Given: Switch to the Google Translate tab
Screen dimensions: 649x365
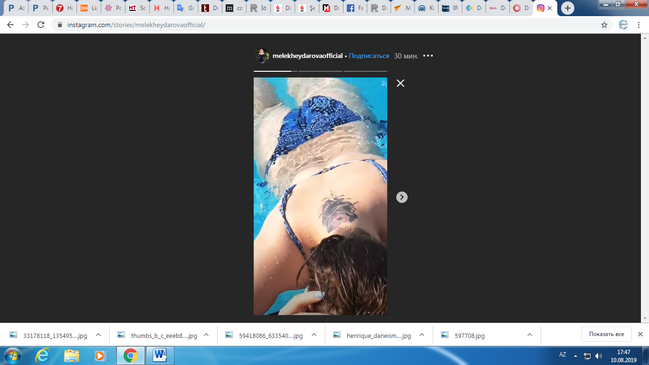Looking at the screenshot, I should coord(185,8).
